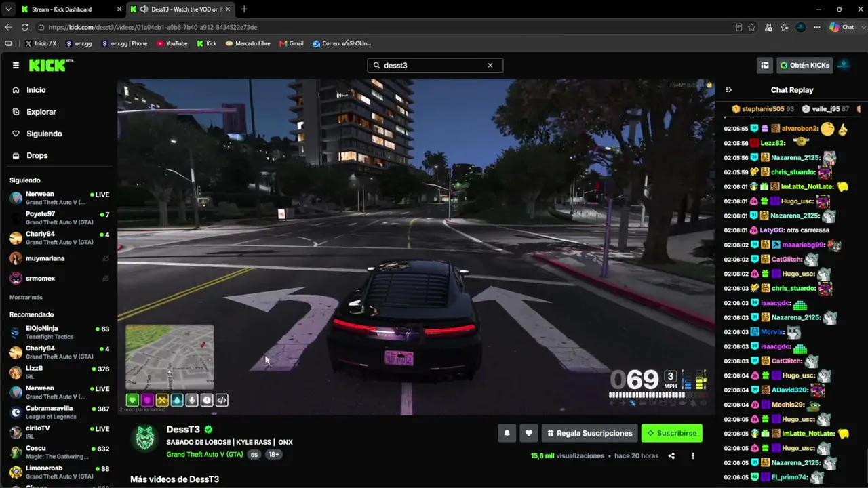Open the onx.gg | Phone bookmark

pos(125,43)
